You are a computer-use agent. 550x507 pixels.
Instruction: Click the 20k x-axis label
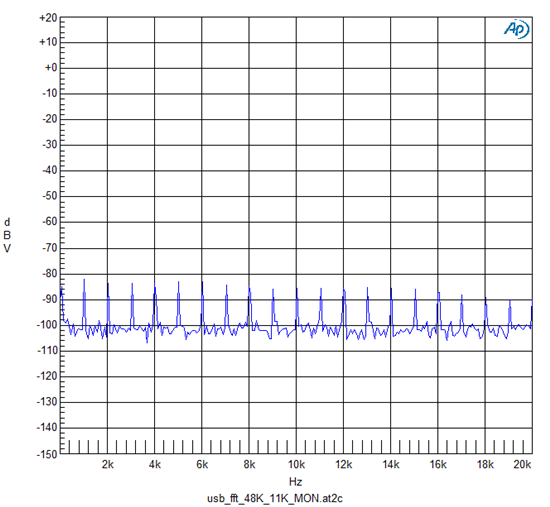pyautogui.click(x=522, y=465)
